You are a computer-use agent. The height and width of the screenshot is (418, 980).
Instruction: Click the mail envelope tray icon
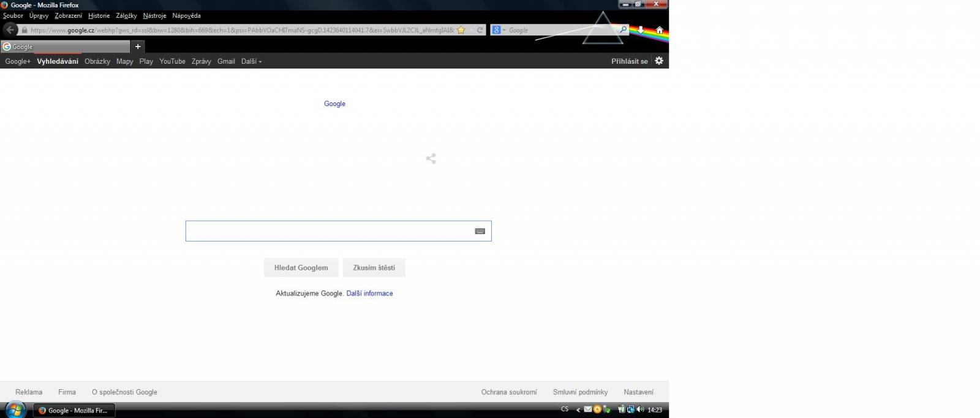(588, 409)
